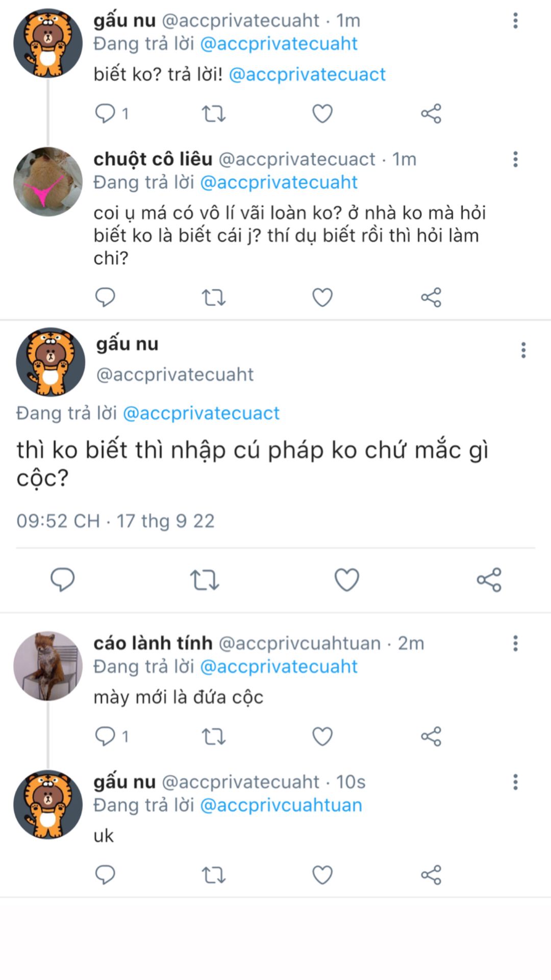Open chuột cô liêu's avatar

tap(48, 182)
